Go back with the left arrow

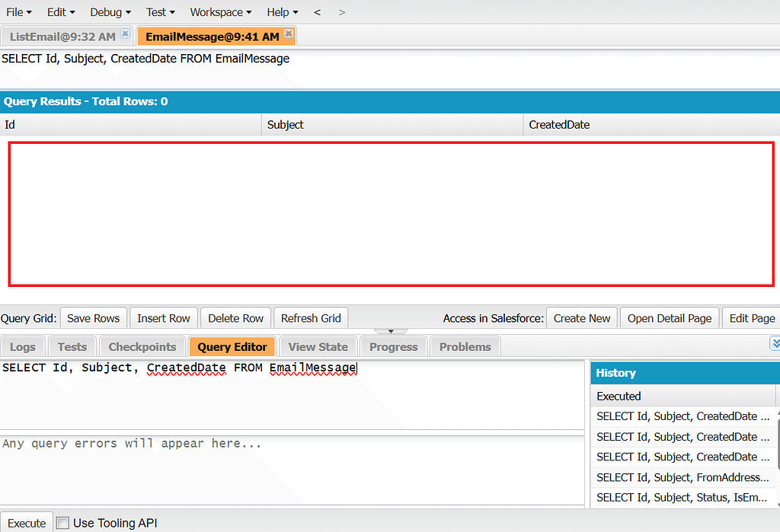click(x=318, y=12)
